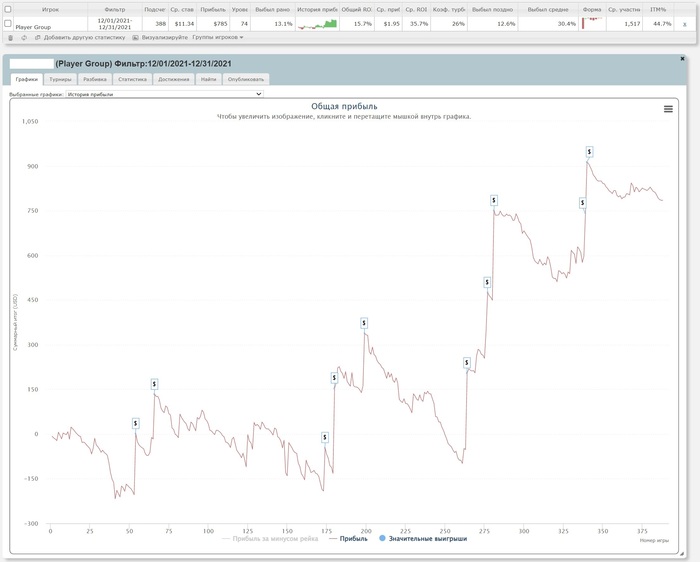Open 'Выбранные графики' select box
Image resolution: width=700 pixels, height=562 pixels.
164,94
